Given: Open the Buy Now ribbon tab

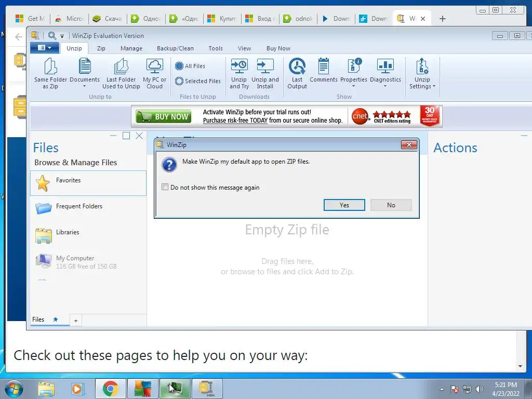Looking at the screenshot, I should (x=278, y=48).
